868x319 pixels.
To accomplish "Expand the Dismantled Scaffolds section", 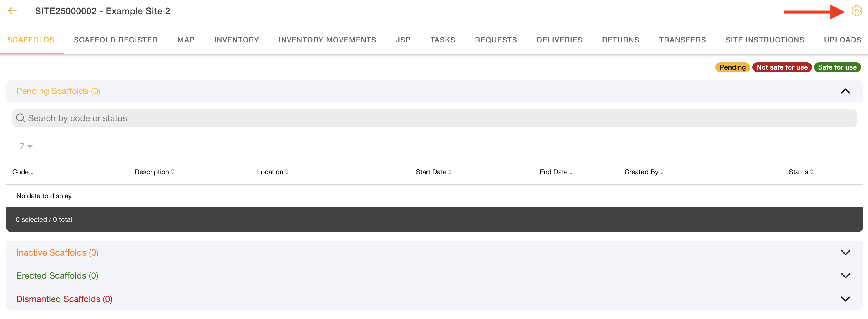I will coord(845,299).
